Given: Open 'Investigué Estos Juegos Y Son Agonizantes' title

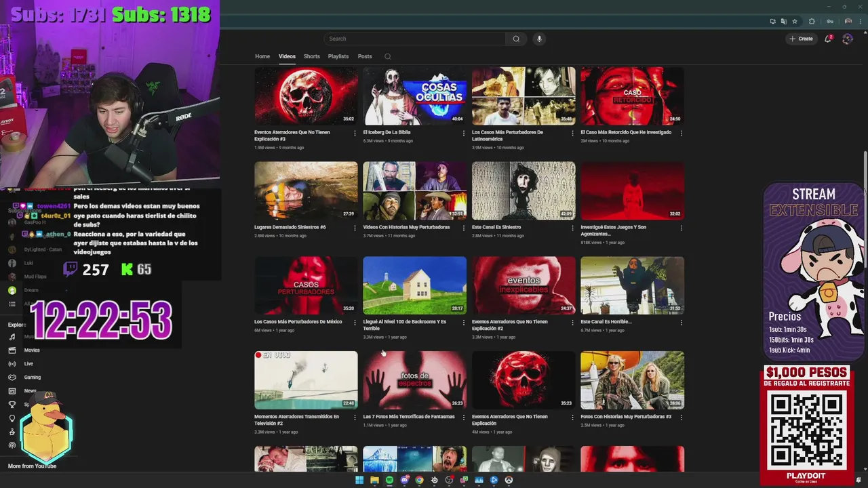Looking at the screenshot, I should (x=613, y=230).
